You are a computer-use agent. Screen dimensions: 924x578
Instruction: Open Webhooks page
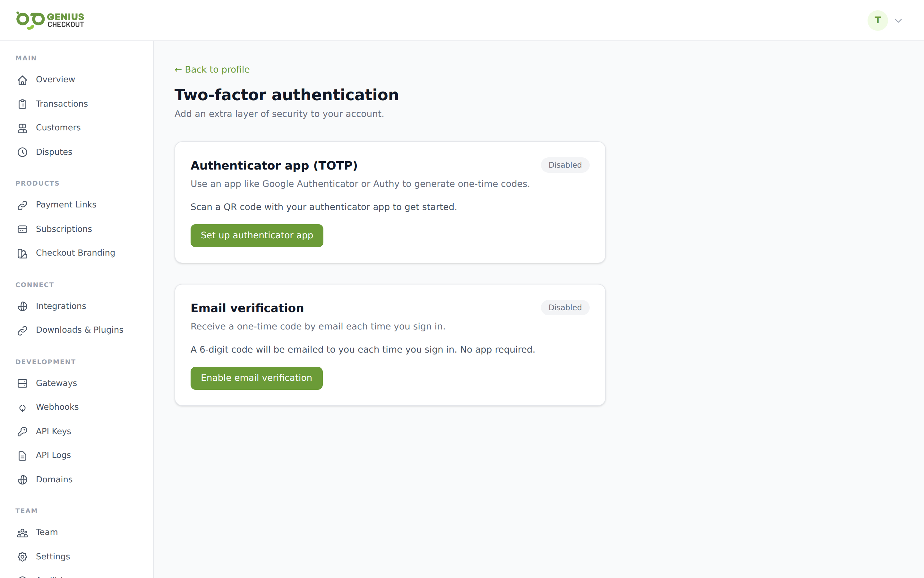pos(57,407)
